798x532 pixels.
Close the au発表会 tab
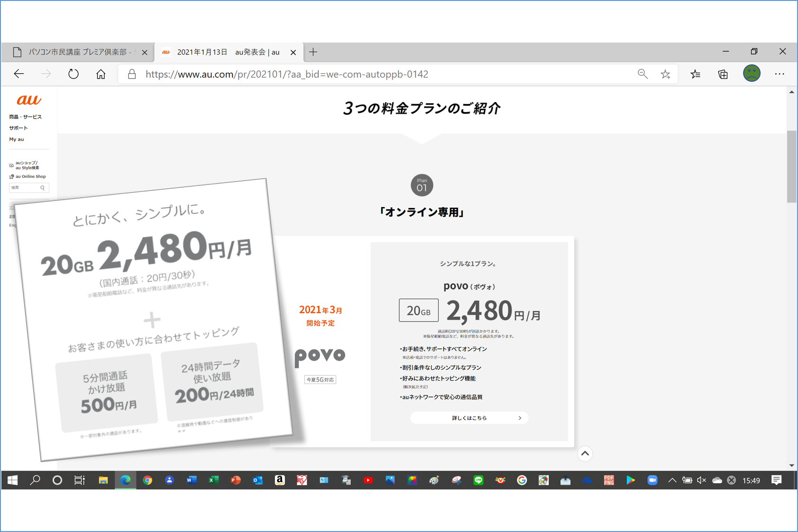(293, 52)
